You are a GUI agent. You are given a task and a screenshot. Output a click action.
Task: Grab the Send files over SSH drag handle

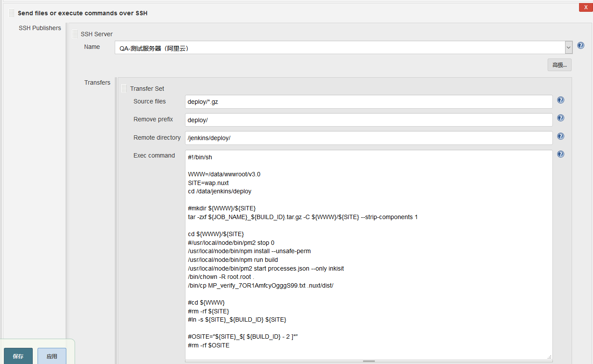pos(12,13)
